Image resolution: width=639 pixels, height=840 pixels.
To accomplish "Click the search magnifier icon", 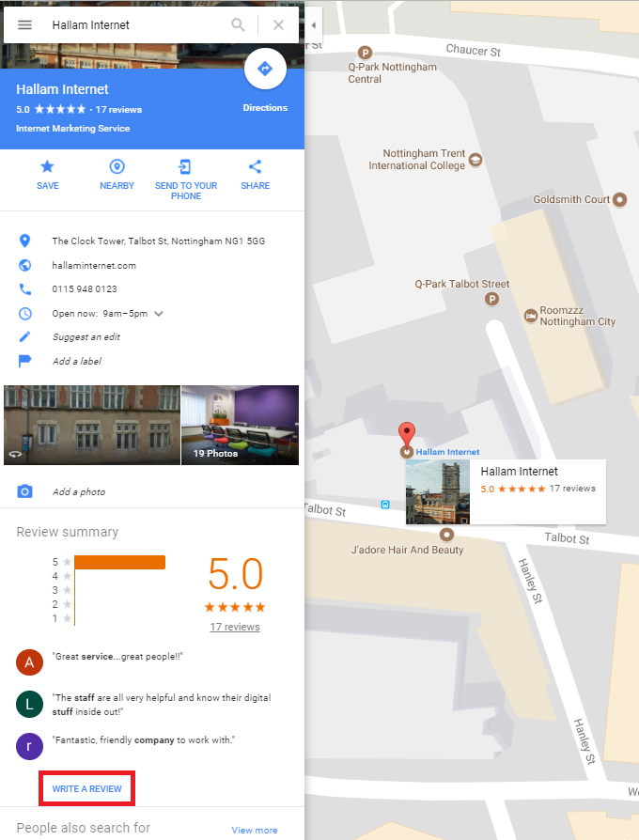I will (238, 24).
